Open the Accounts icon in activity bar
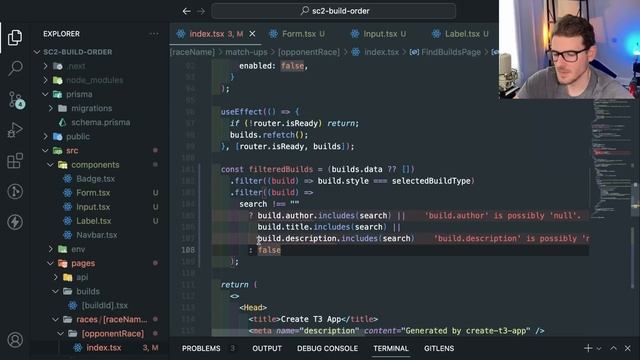 click(x=15, y=340)
